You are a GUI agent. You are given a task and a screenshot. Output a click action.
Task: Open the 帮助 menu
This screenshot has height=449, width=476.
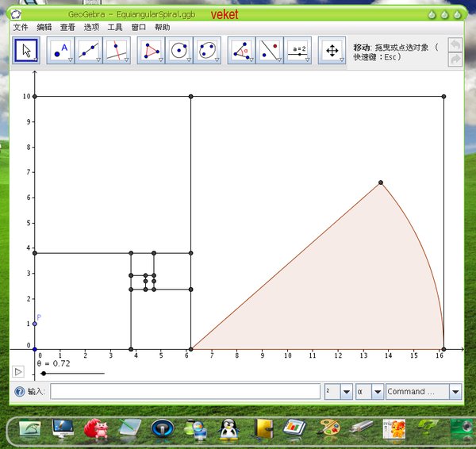[162, 27]
